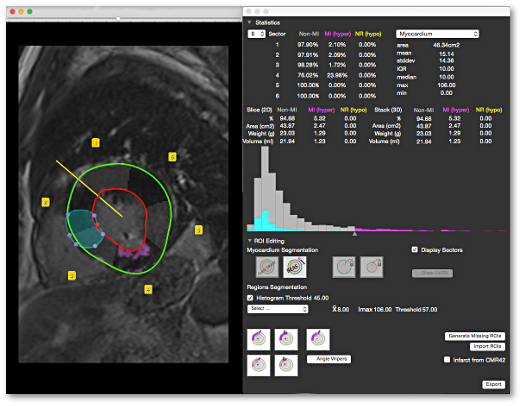Close the image viewer window with red button
This screenshot has width=522, height=406.
12,12
